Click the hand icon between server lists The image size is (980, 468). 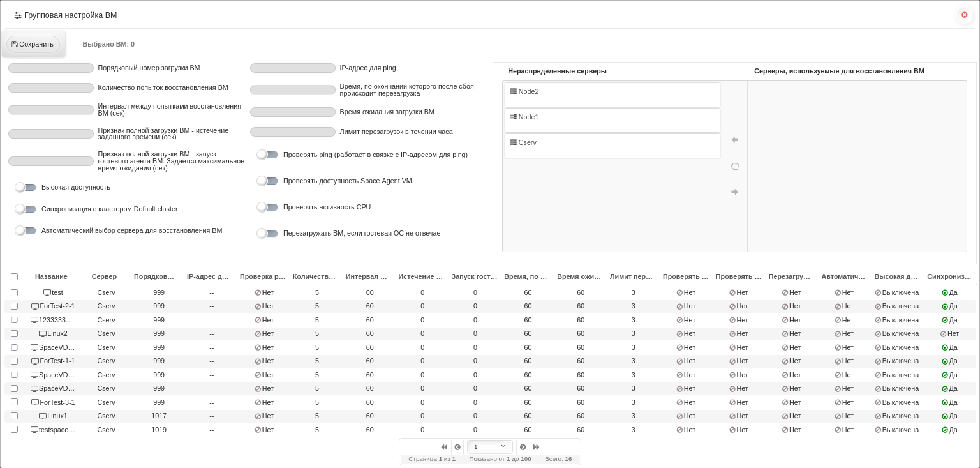point(735,166)
